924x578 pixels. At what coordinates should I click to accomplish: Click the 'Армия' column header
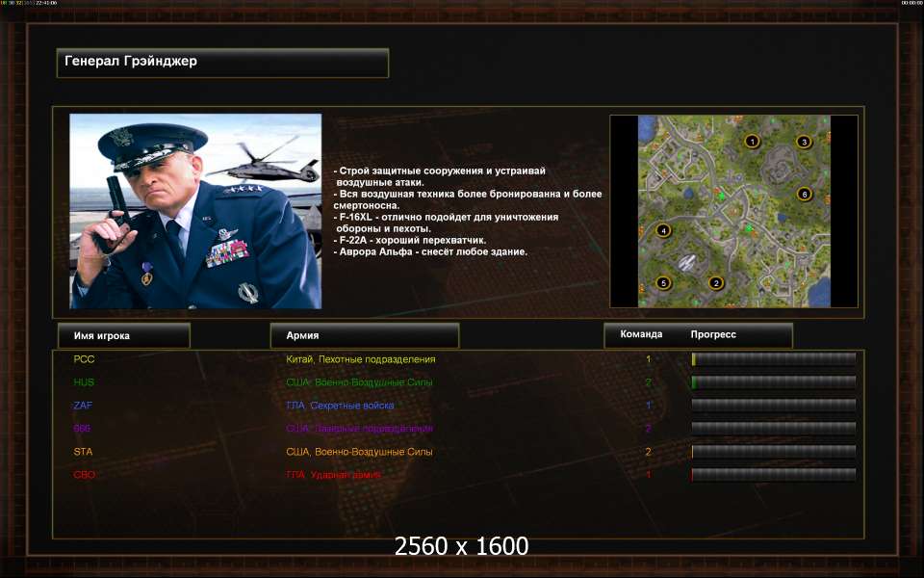tap(364, 335)
